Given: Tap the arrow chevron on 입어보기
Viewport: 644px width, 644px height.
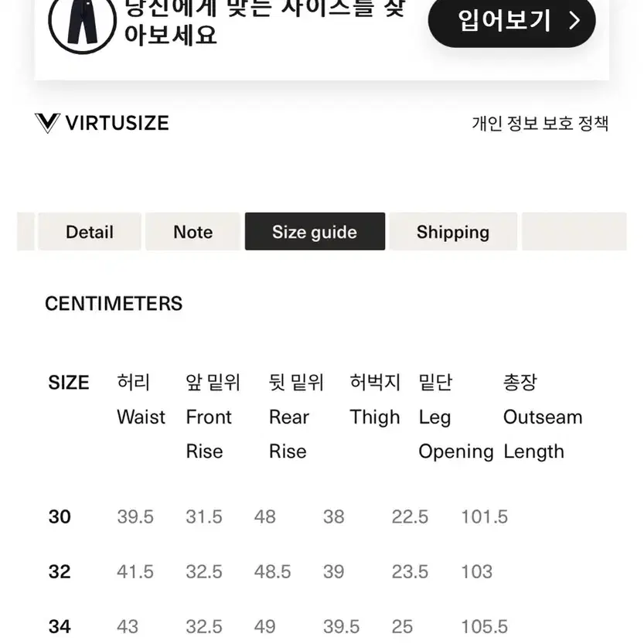Looking at the screenshot, I should 574,21.
